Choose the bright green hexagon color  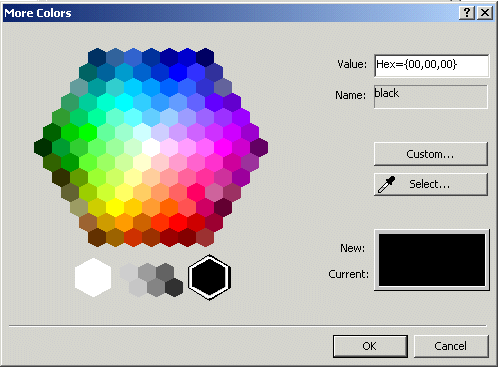click(88, 133)
